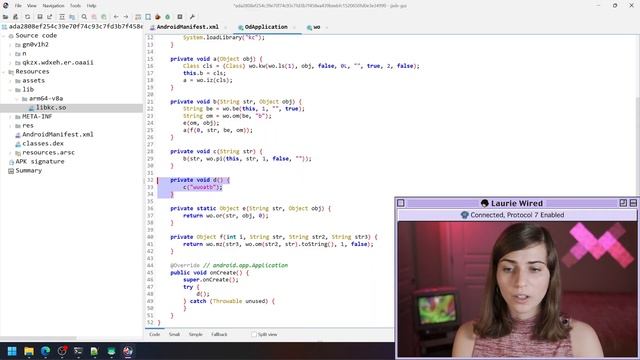
Task: Open the Tools menu
Action: point(75,6)
